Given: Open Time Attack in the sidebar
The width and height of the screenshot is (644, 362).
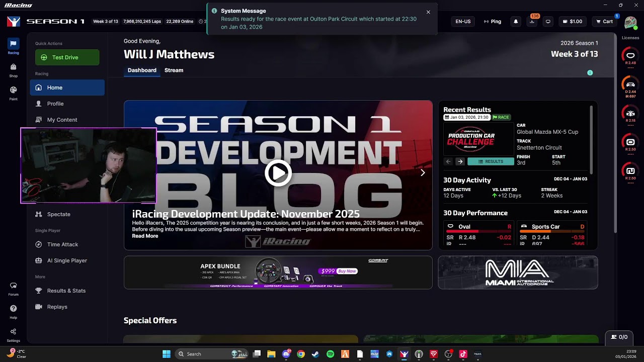Looking at the screenshot, I should tap(67, 244).
